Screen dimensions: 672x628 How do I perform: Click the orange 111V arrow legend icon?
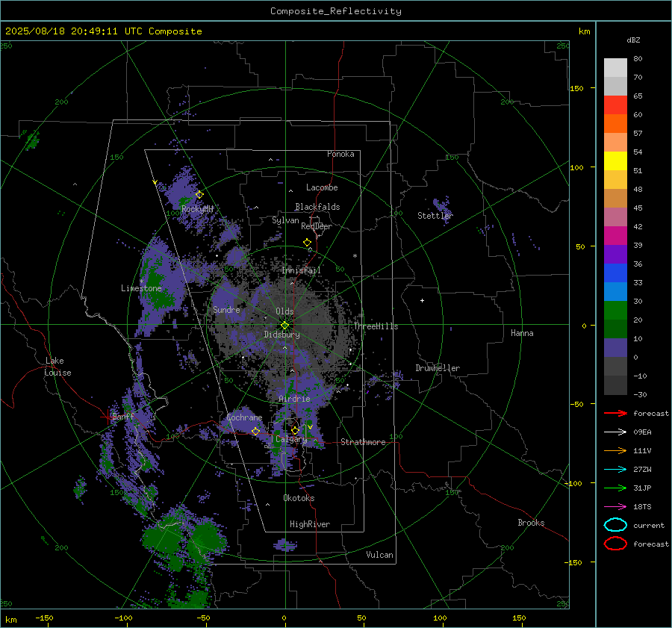click(615, 450)
